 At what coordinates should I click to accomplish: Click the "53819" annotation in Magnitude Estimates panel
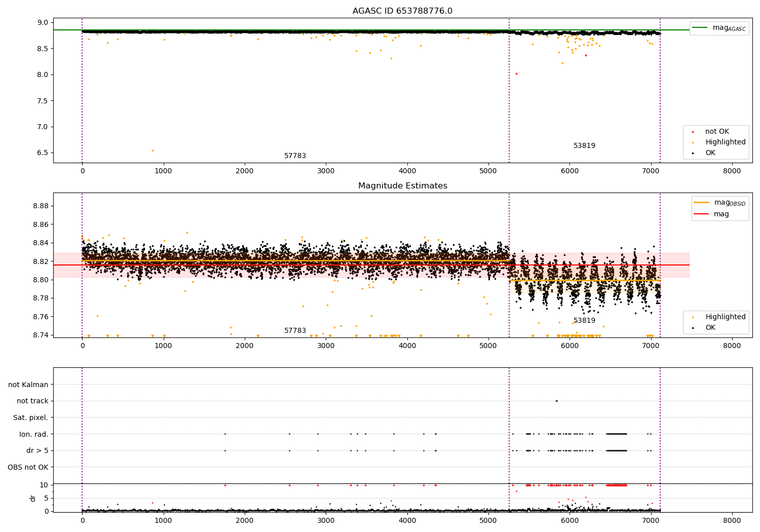[x=584, y=321]
